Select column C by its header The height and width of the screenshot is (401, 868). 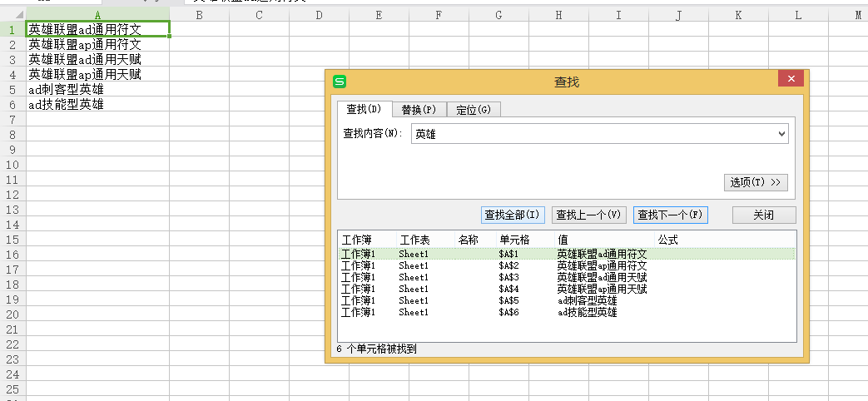click(259, 16)
